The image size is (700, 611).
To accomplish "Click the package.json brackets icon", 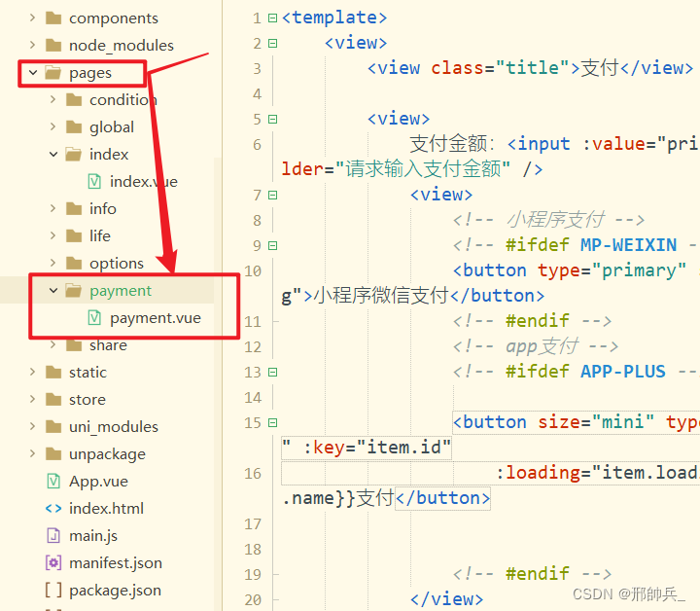I will (53, 590).
